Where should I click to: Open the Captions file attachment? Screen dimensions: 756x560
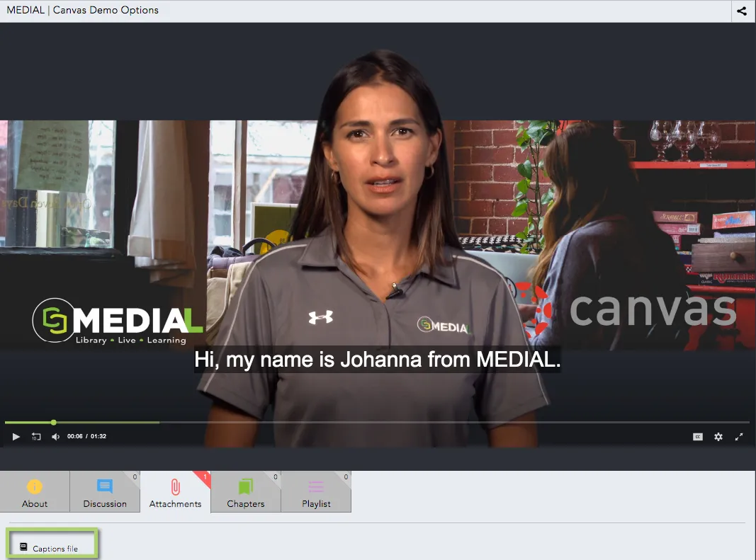(52, 544)
